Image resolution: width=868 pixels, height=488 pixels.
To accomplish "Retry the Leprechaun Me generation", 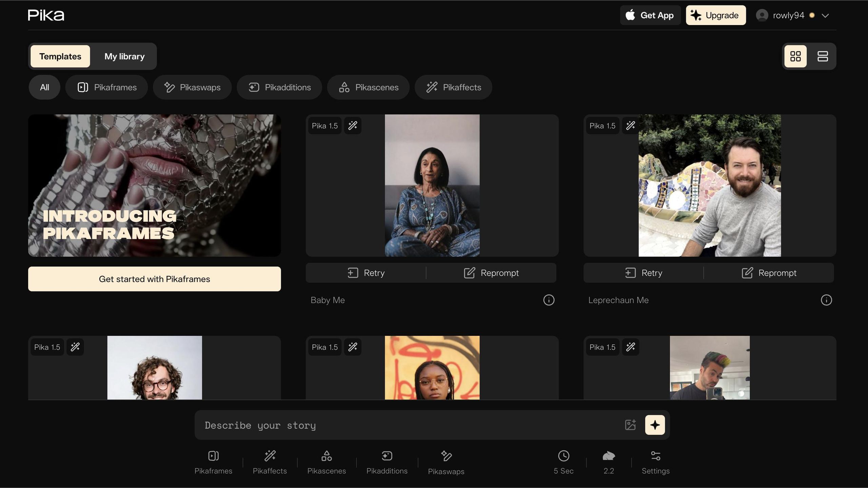I will 643,273.
